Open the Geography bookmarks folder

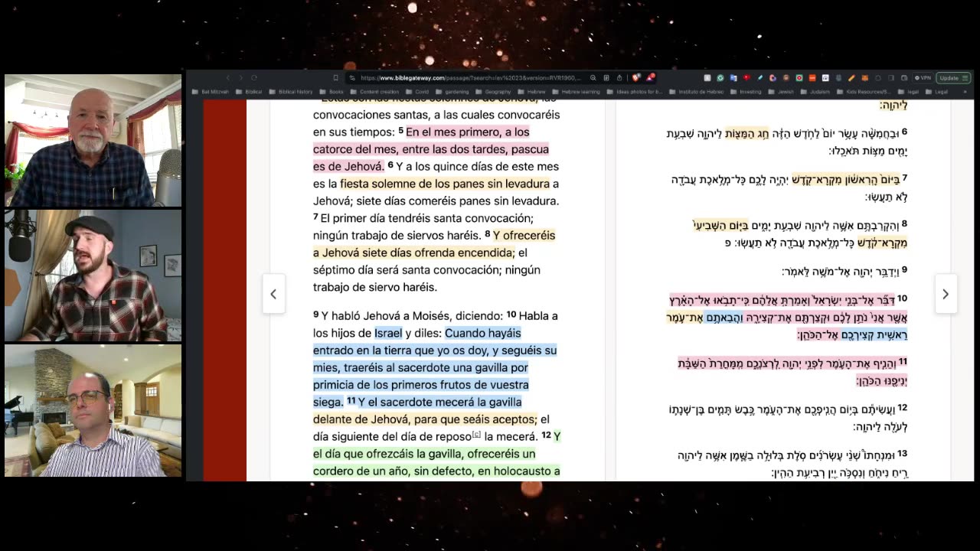tap(493, 92)
